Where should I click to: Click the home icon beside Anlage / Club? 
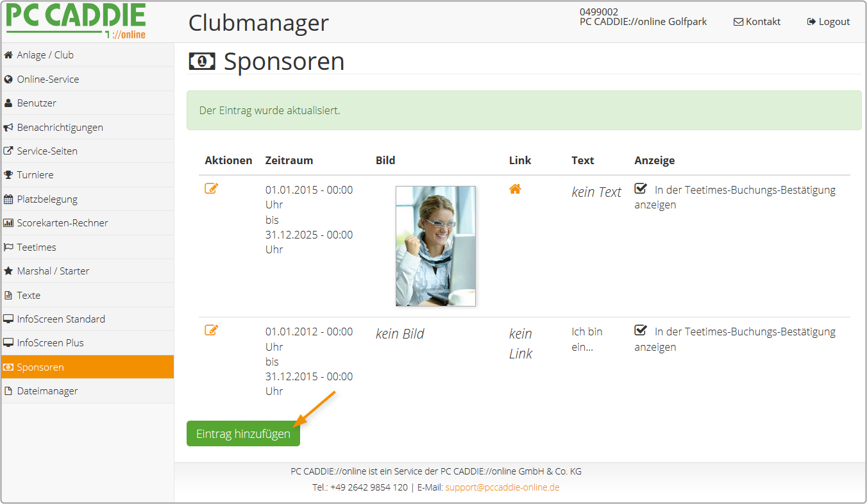pyautogui.click(x=8, y=55)
